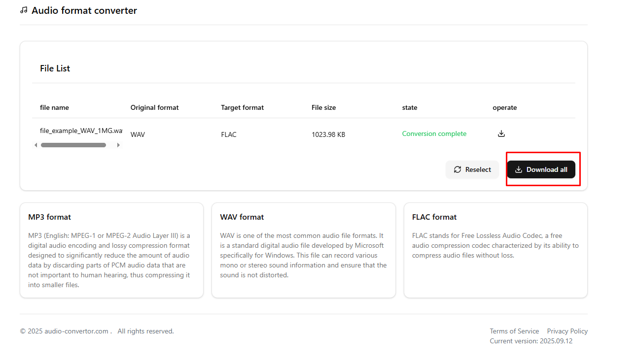Select the FLAC format card heading
Image resolution: width=636 pixels, height=364 pixels.
(434, 217)
